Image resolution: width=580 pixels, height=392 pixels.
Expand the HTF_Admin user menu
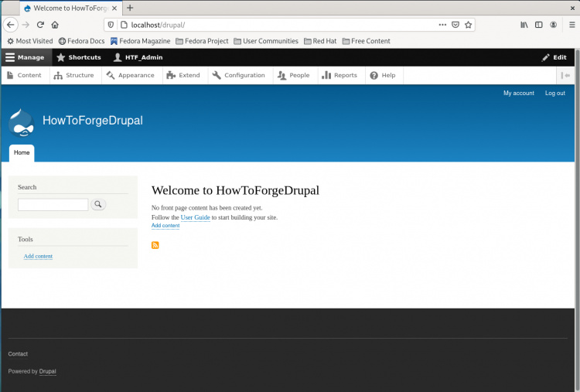tap(138, 57)
